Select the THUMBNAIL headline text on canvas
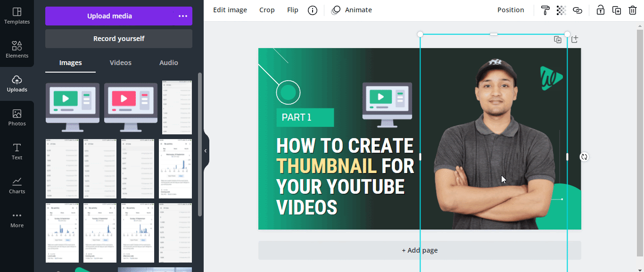This screenshot has height=272, width=644. [326, 166]
